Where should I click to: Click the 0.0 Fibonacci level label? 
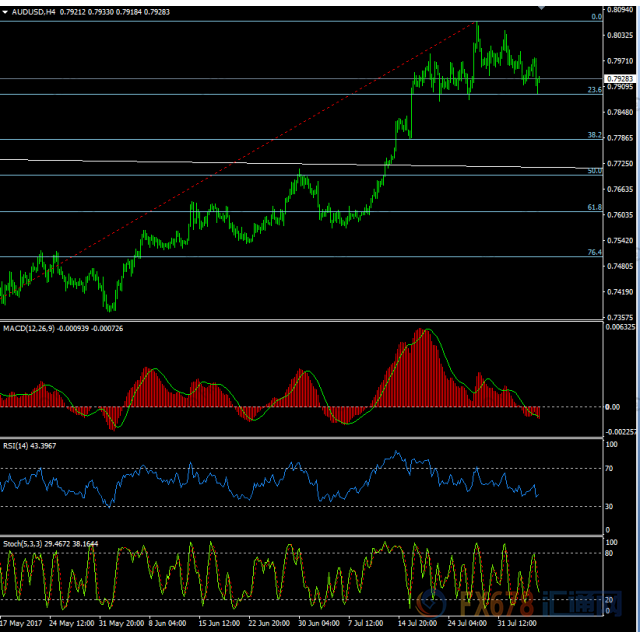point(596,17)
